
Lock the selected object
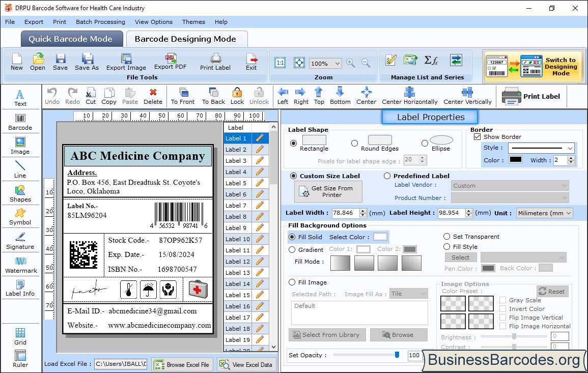pyautogui.click(x=237, y=96)
